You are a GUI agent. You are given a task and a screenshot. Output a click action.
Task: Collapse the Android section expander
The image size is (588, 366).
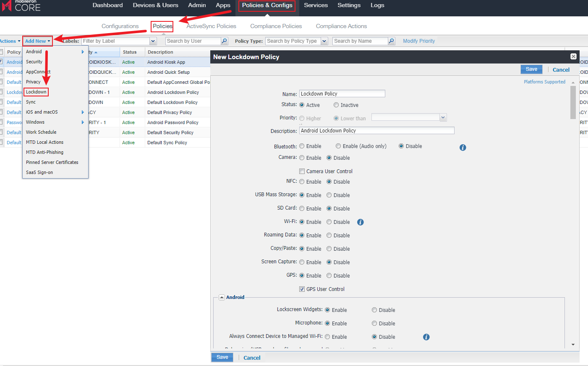point(222,297)
